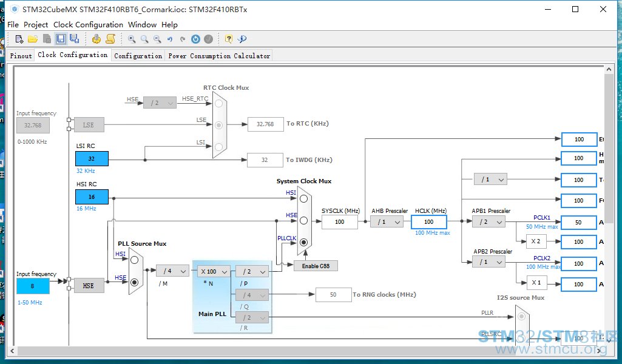Select PLLCLK in the System Clock Mux
622x364 pixels.
pyautogui.click(x=303, y=242)
